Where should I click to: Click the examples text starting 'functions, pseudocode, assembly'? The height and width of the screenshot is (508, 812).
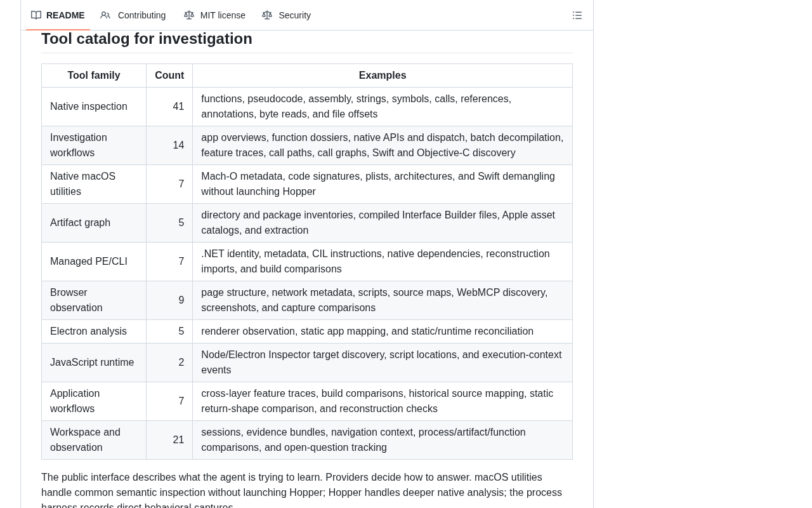point(356,107)
